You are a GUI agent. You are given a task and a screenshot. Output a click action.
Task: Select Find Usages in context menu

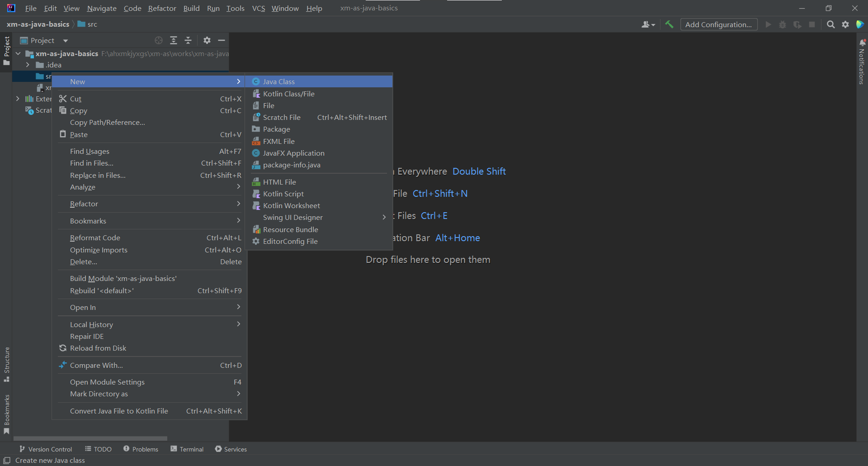coord(150,151)
